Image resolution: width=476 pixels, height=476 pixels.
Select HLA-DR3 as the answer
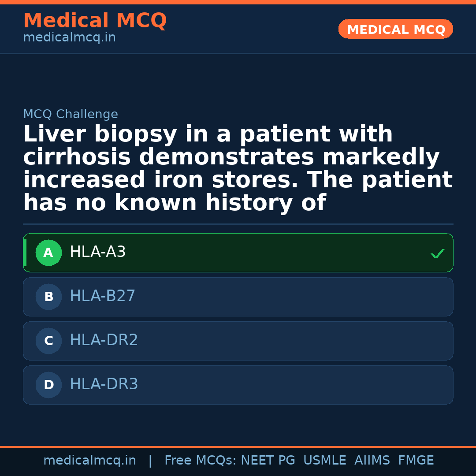pyautogui.click(x=104, y=384)
